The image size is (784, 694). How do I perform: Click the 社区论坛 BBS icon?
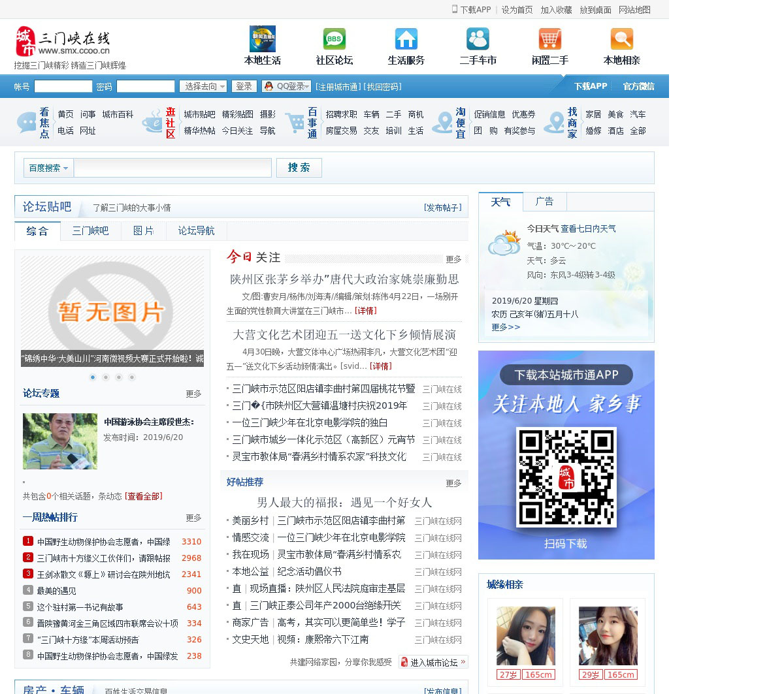point(334,39)
